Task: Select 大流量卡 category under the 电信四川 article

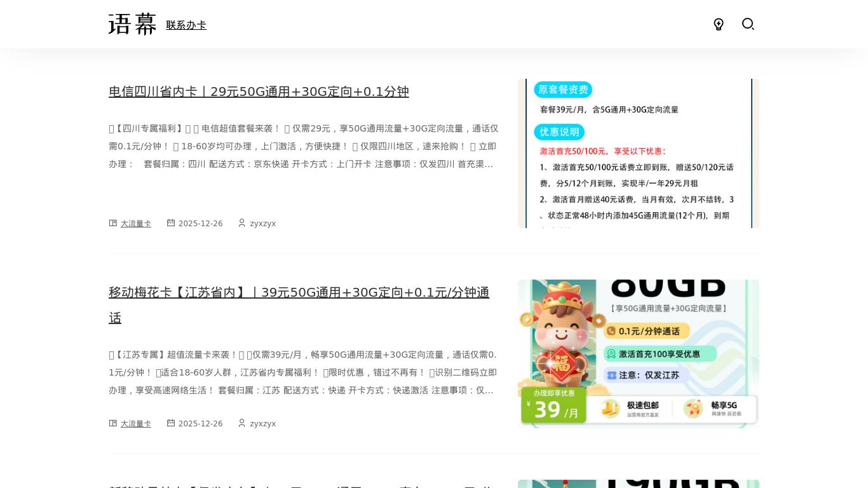Action: pyautogui.click(x=136, y=224)
